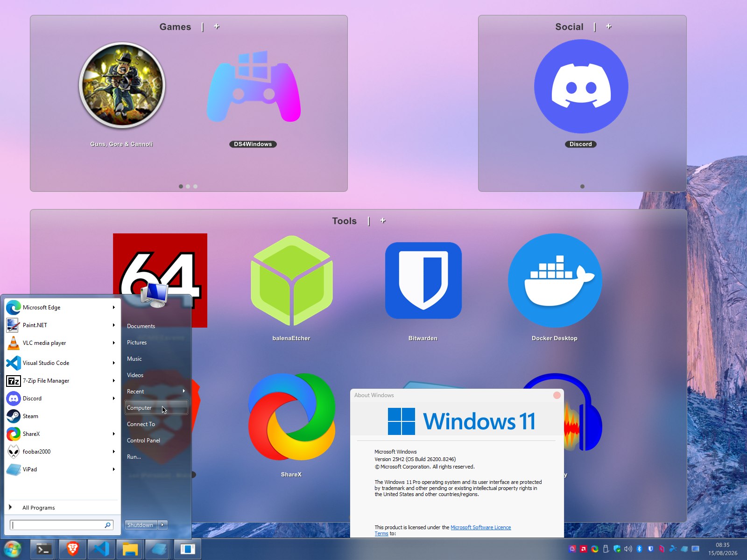Expand 7-Zip File Manager submenu arrow

[113, 381]
